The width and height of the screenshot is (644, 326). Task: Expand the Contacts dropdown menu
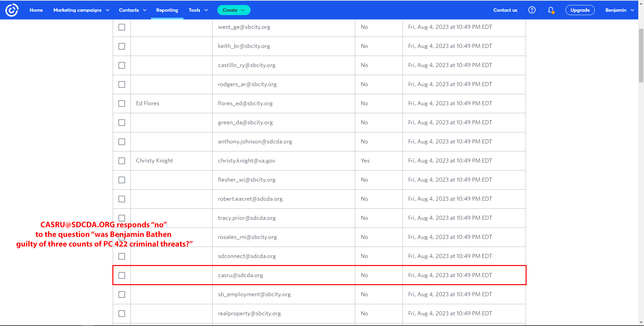[x=132, y=10]
